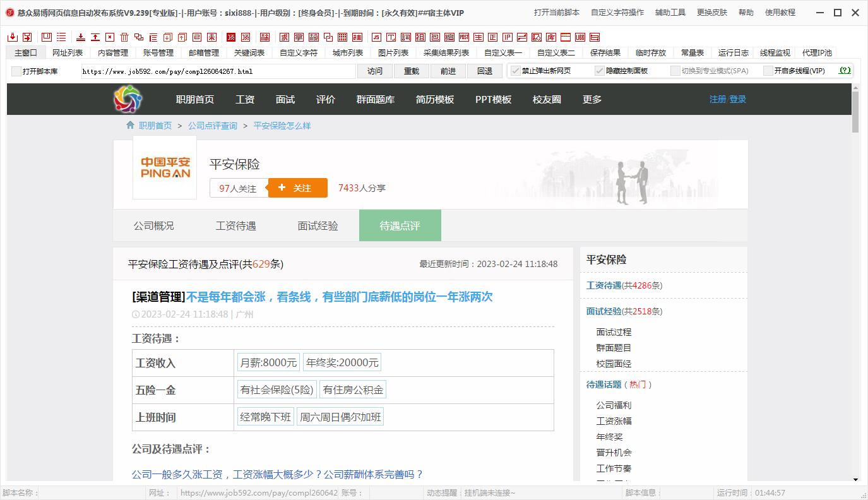Image resolution: width=868 pixels, height=500 pixels.
Task: Uncheck 禁止弹出新网页 option
Action: click(x=516, y=71)
